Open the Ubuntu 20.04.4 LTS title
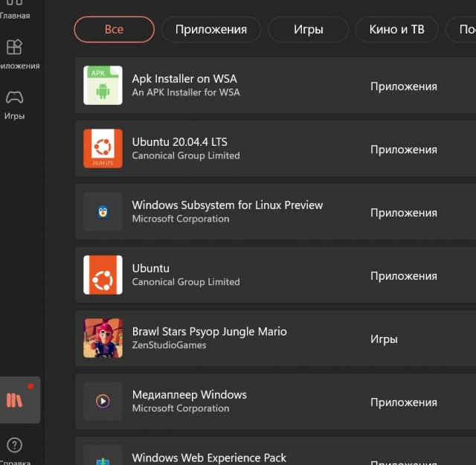476x465 pixels. click(x=180, y=142)
